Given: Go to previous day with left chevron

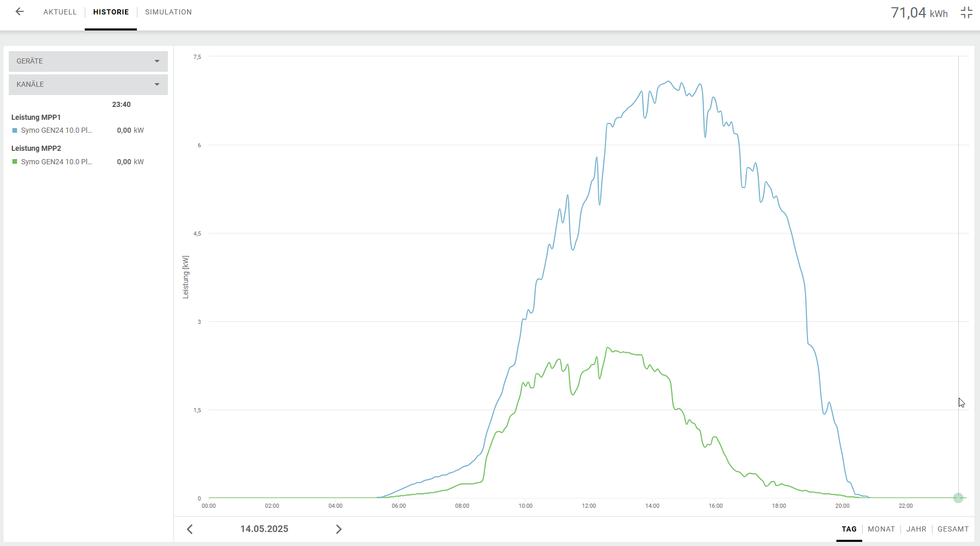Looking at the screenshot, I should coord(190,529).
